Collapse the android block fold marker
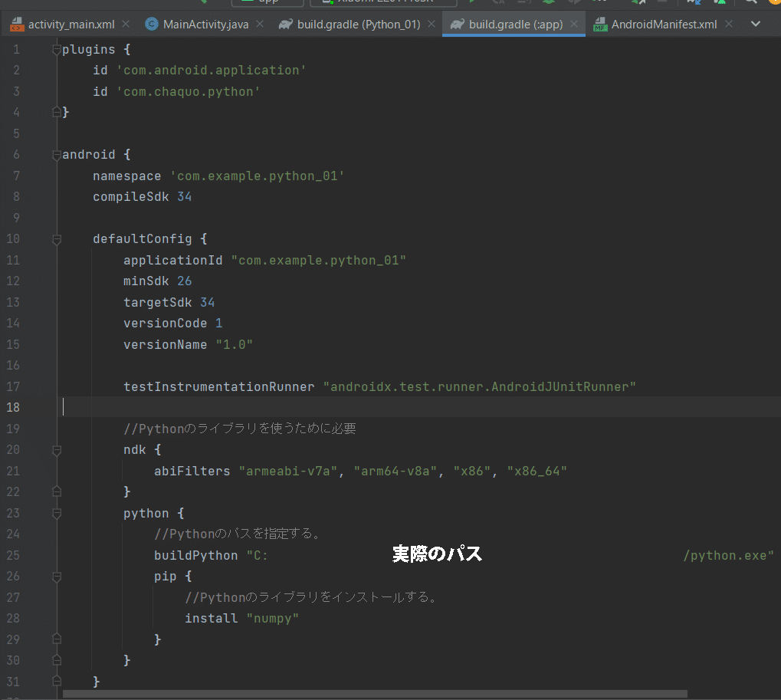Viewport: 781px width, 700px height. pyautogui.click(x=57, y=155)
